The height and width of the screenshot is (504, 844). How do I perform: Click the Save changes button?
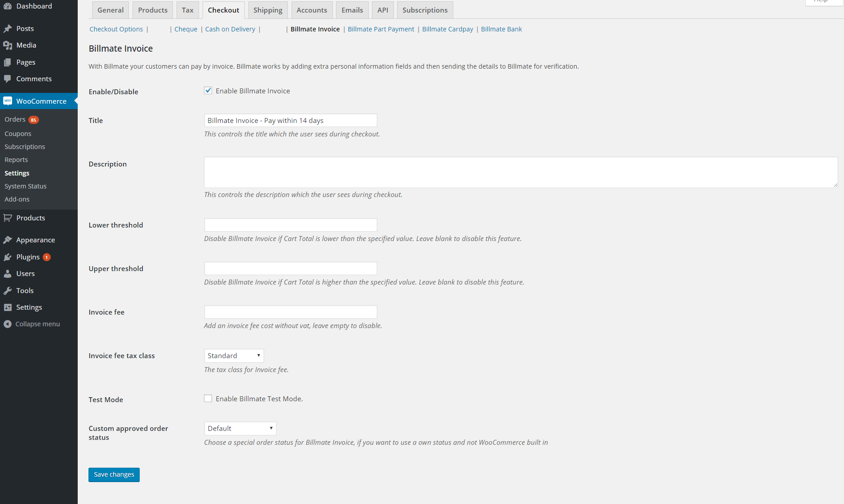click(x=114, y=475)
